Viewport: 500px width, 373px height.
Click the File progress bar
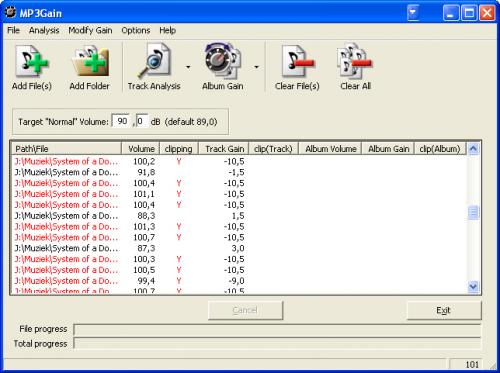[x=277, y=330]
